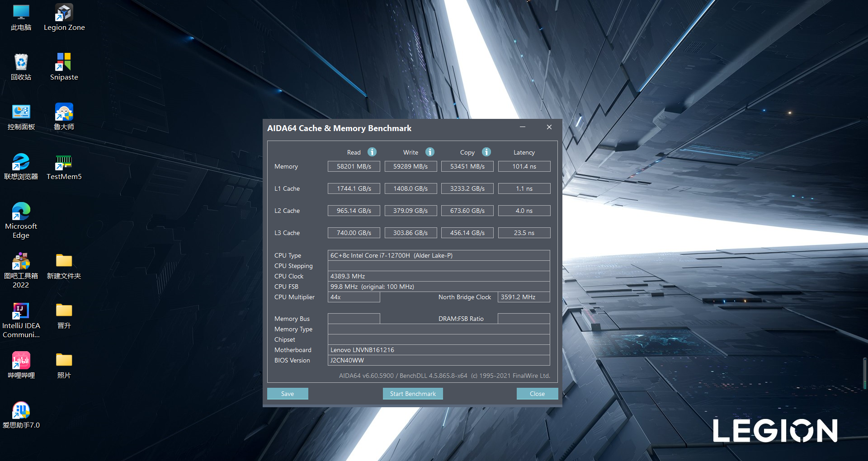
Task: Click the Memory Read value 58201 MB/s
Action: pyautogui.click(x=354, y=166)
